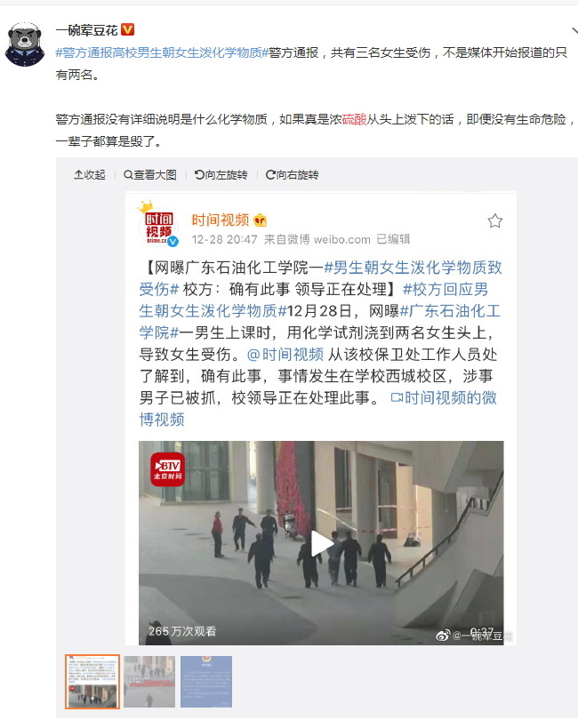Open the 时间视频的微博视频 link

(317, 409)
